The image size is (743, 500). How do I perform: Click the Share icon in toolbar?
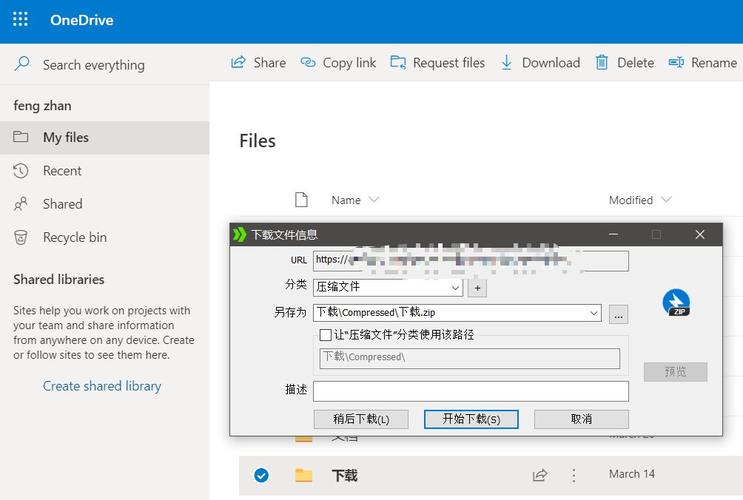pyautogui.click(x=238, y=63)
